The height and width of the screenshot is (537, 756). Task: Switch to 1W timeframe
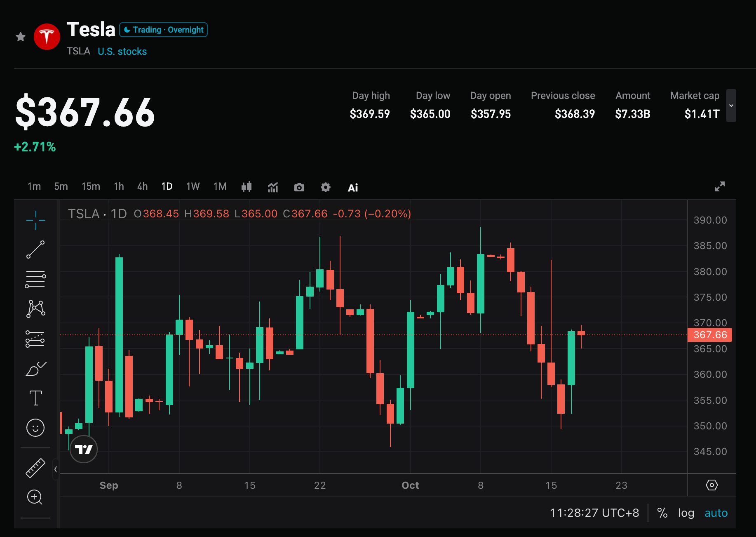193,186
